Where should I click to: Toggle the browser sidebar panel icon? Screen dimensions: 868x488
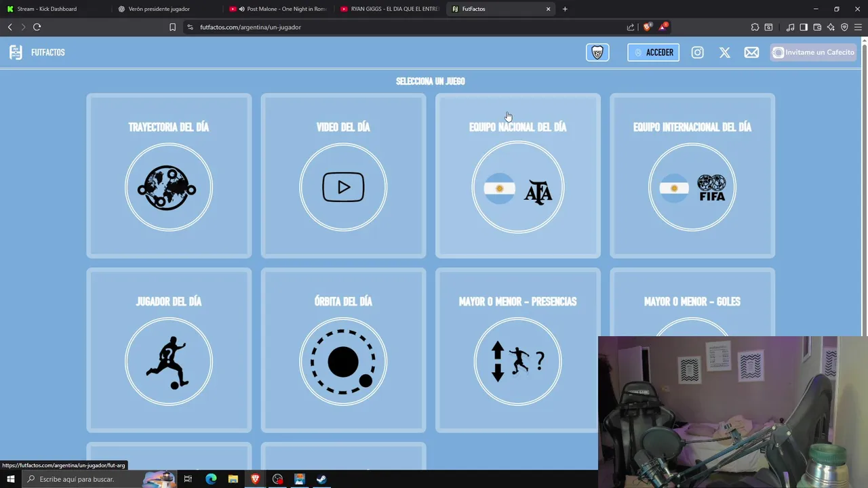click(x=804, y=27)
